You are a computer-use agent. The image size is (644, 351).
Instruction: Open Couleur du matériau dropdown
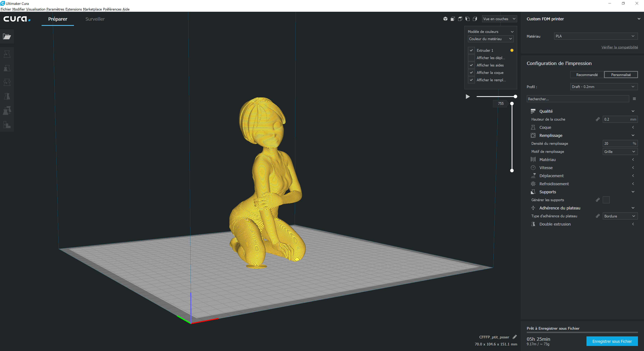point(491,39)
